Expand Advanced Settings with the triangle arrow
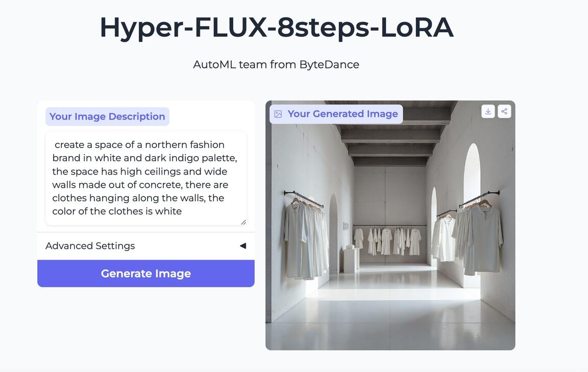The height and width of the screenshot is (372, 588). coord(243,246)
